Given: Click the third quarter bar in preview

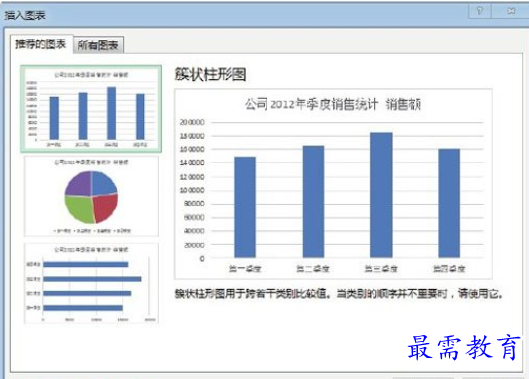Looking at the screenshot, I should [381, 195].
